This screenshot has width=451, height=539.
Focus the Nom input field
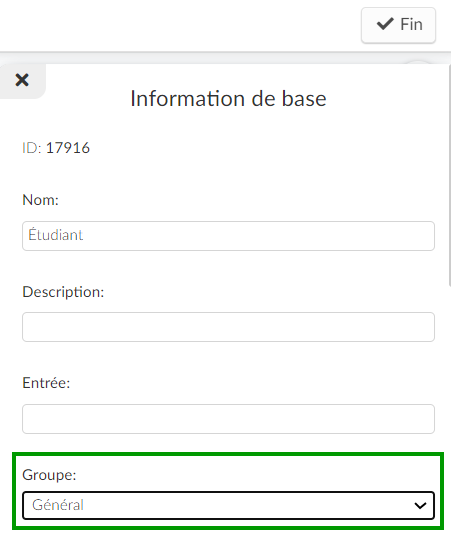point(229,236)
